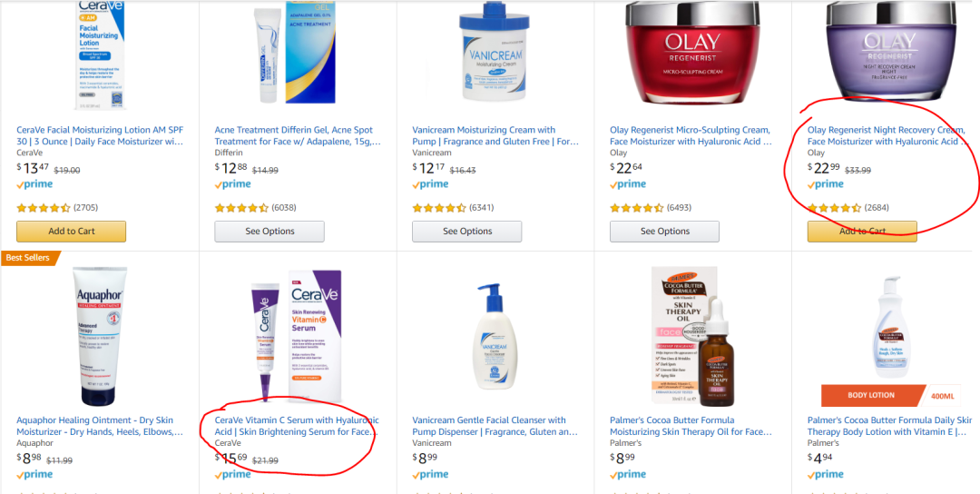
Task: Open the Vanicream Gentle Facial Cleanser image
Action: (495, 336)
